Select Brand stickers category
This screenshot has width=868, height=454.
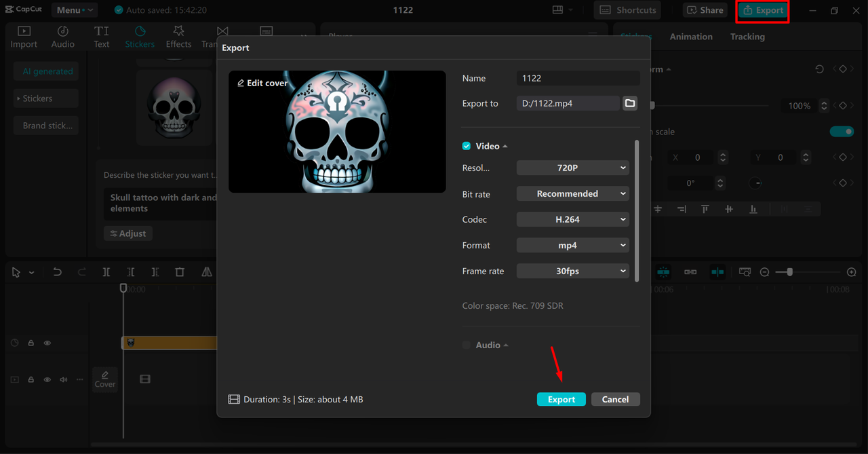tap(46, 126)
